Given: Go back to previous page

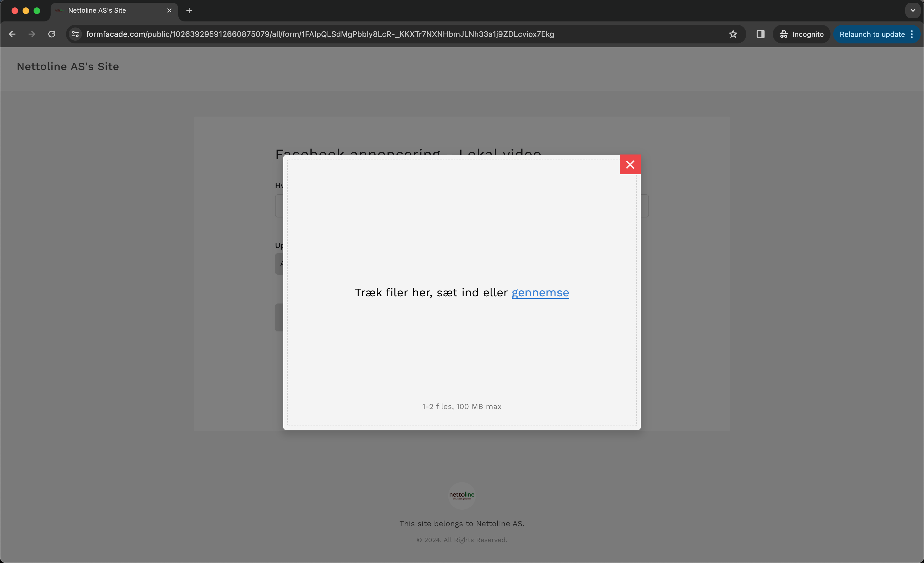Looking at the screenshot, I should [12, 34].
